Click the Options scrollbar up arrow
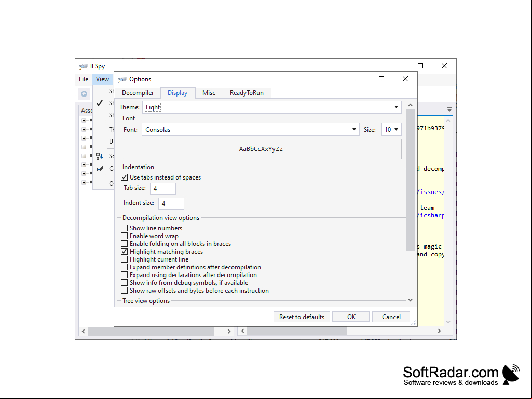 410,105
